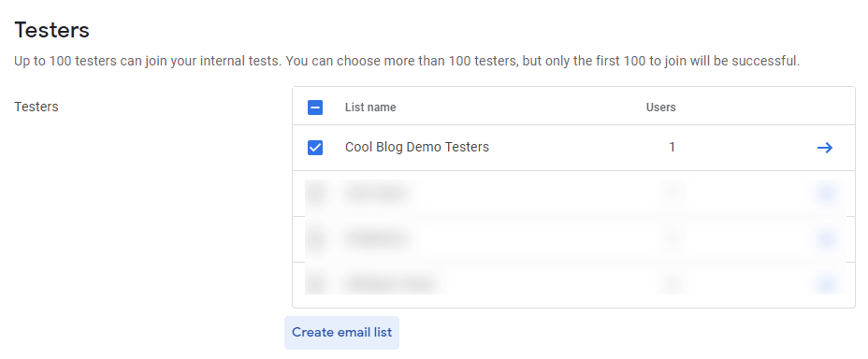Click the small Testers field label
Image resolution: width=868 pixels, height=359 pixels.
36,107
